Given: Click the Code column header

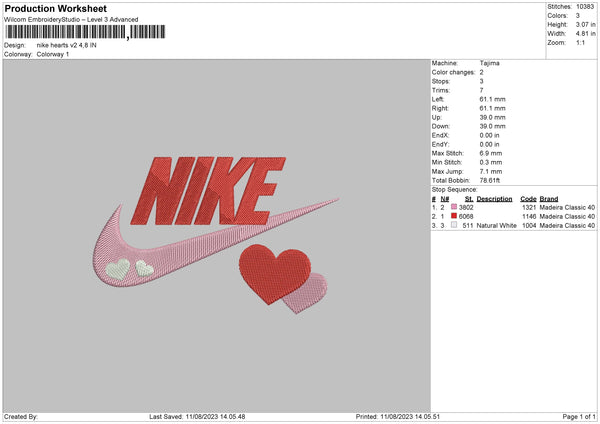Looking at the screenshot, I should pos(529,198).
